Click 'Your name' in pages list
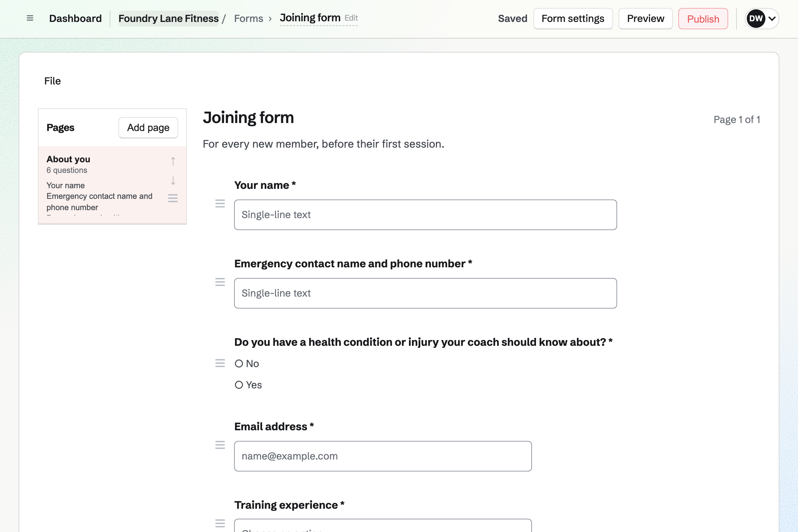The image size is (798, 532). coord(66,185)
